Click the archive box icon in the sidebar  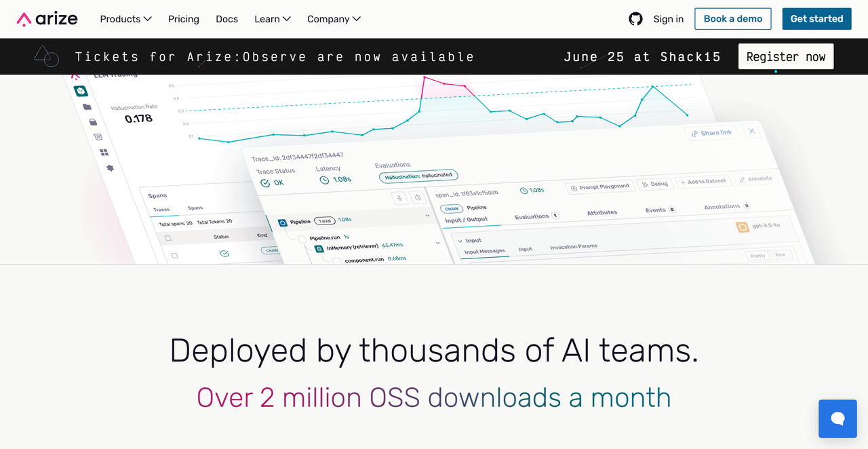coord(98,137)
